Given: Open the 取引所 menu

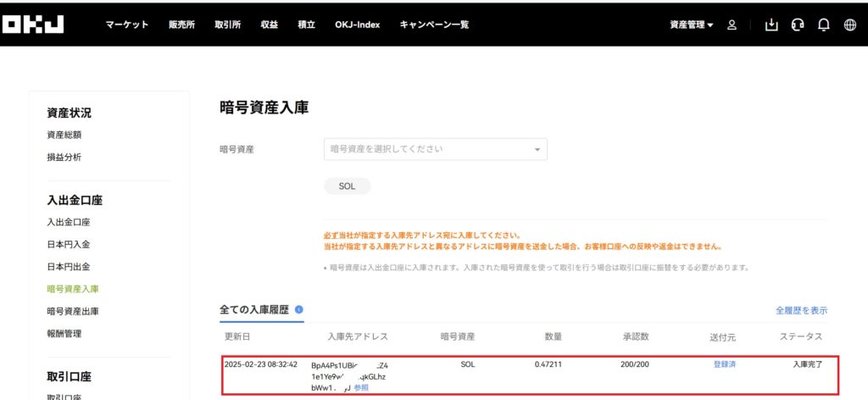Looking at the screenshot, I should (x=227, y=25).
